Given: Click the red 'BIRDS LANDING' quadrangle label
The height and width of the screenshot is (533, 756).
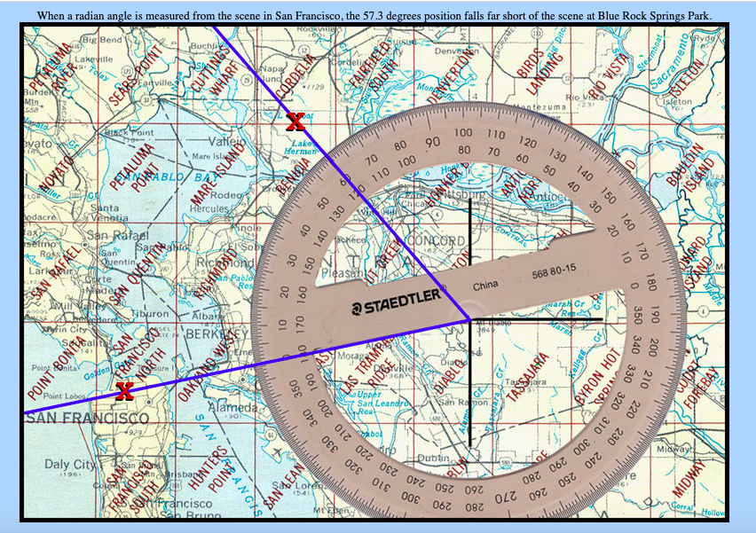Looking at the screenshot, I should 539,71.
